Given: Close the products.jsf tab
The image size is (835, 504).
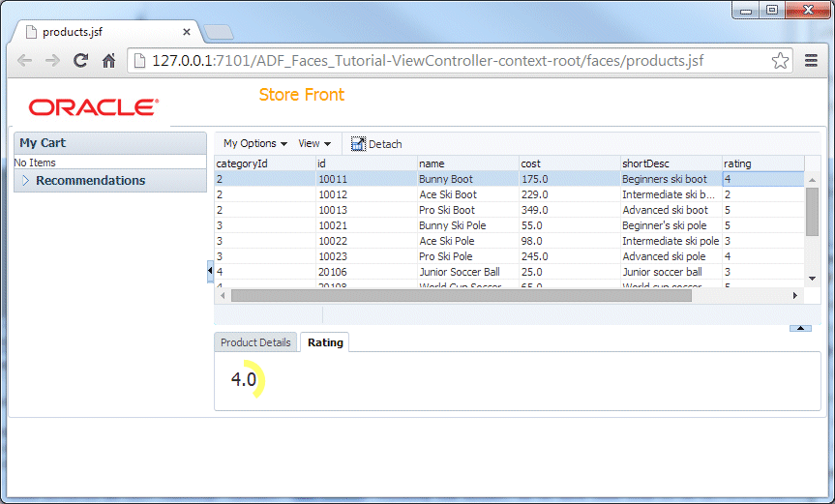Looking at the screenshot, I should coord(187,32).
